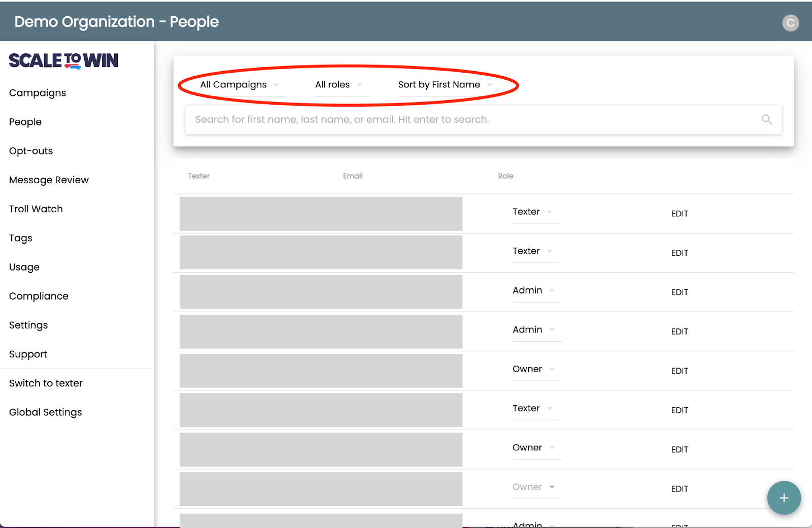
Task: Click Switch to texter
Action: point(46,383)
